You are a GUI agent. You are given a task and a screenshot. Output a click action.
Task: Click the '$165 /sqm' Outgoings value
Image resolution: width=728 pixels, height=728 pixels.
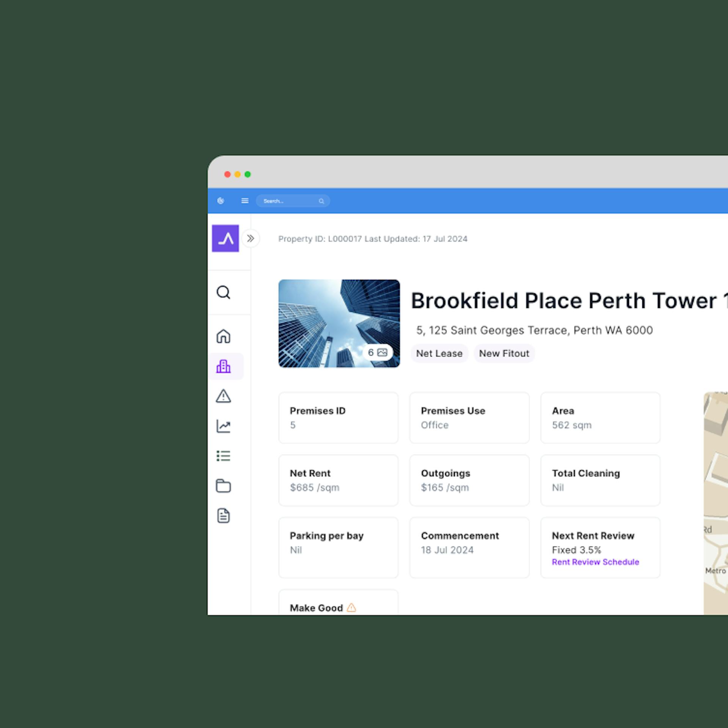pyautogui.click(x=445, y=488)
